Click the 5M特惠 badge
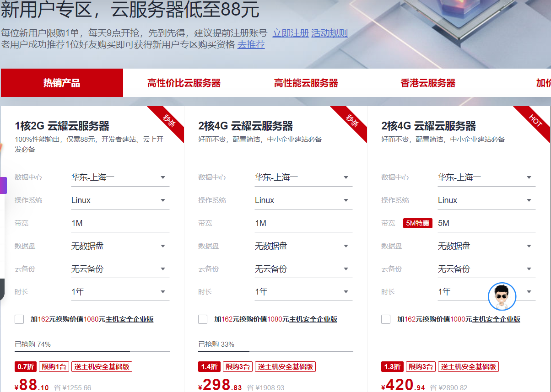 417,223
